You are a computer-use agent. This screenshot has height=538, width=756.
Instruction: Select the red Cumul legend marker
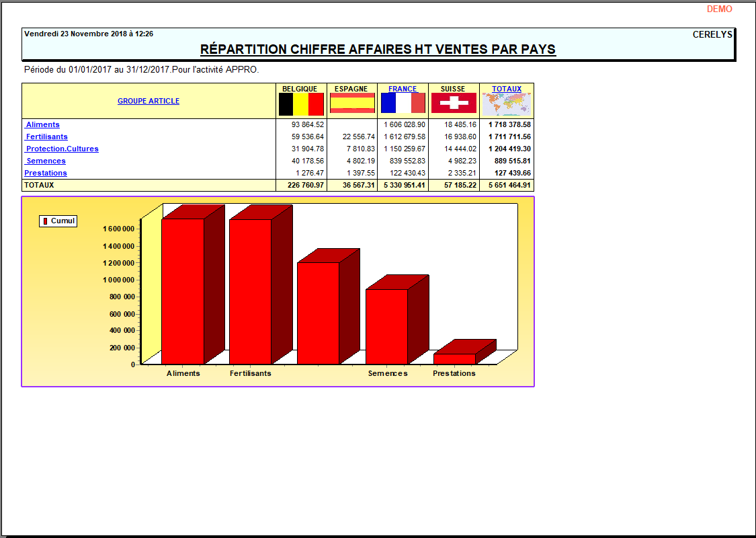(x=45, y=220)
